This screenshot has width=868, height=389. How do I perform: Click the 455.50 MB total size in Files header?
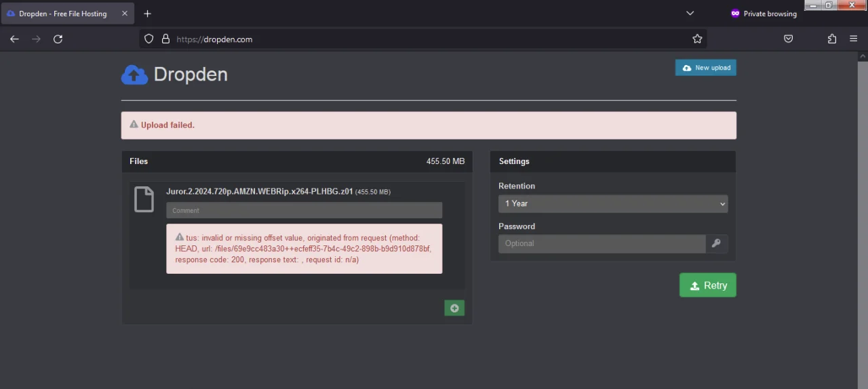tap(446, 161)
